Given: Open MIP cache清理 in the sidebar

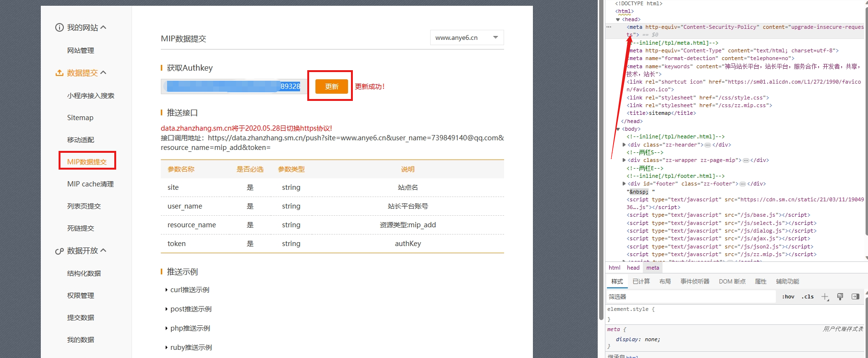Looking at the screenshot, I should coord(90,184).
